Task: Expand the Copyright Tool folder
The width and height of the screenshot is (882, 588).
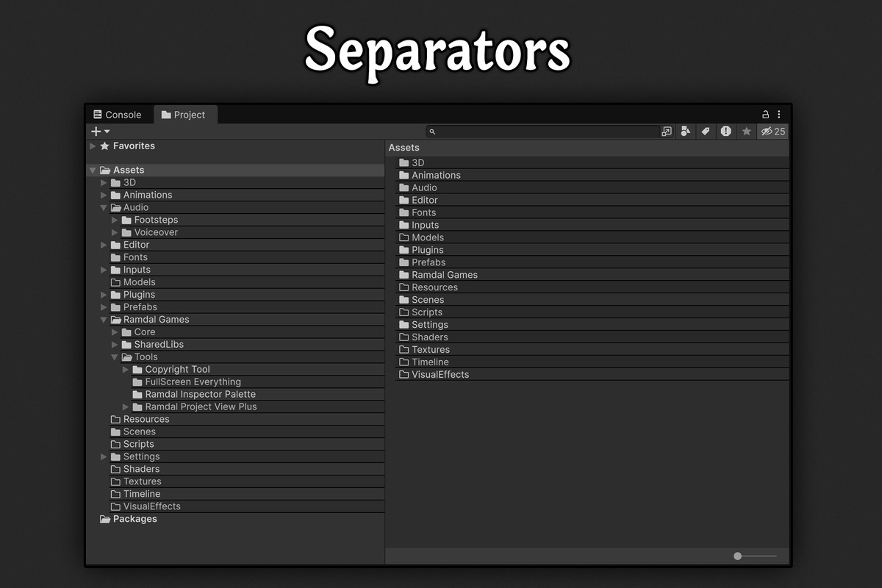Action: coord(125,369)
